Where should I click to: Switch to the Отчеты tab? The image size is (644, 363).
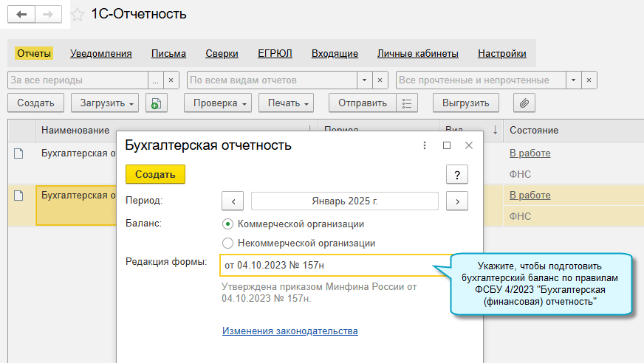(x=34, y=53)
